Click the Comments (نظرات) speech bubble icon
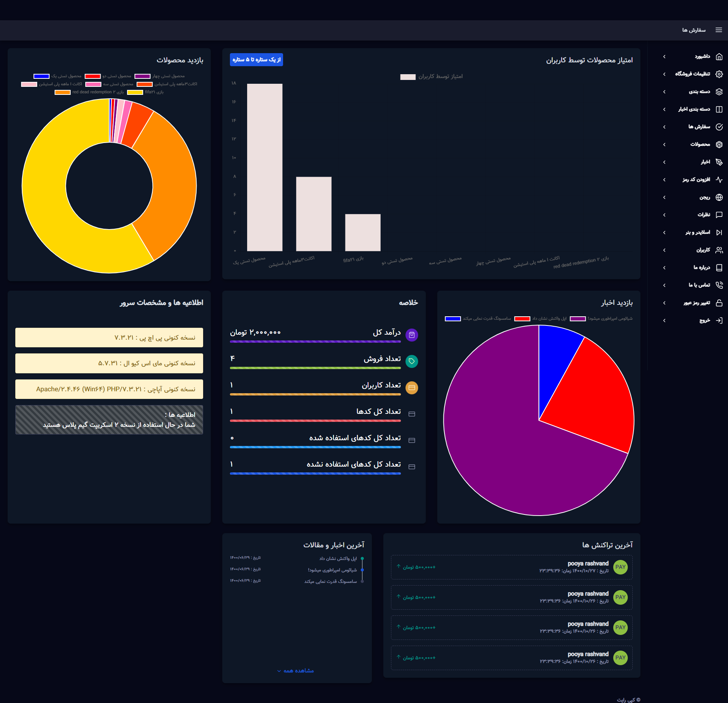Screen dimensions: 728x703 [719, 215]
